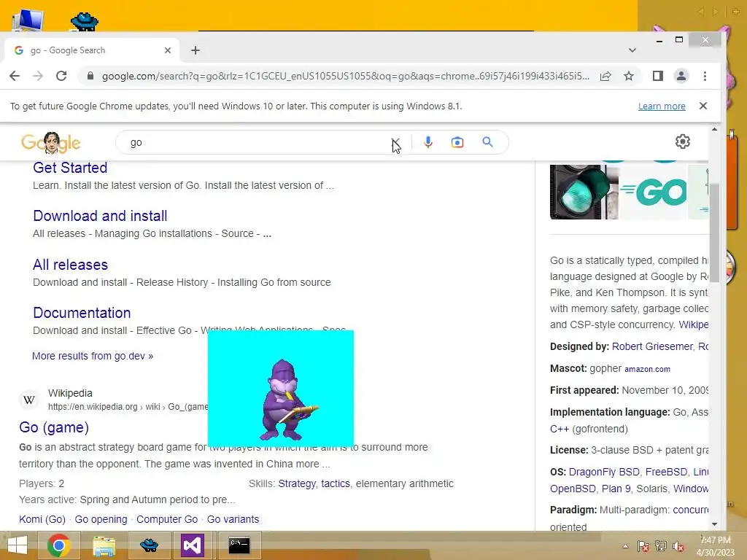Open File Explorer from taskbar
Viewport: 747px width, 560px height.
pos(104,545)
